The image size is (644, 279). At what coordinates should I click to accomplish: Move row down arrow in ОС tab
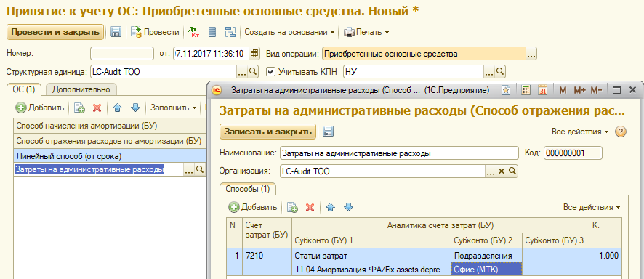(135, 108)
